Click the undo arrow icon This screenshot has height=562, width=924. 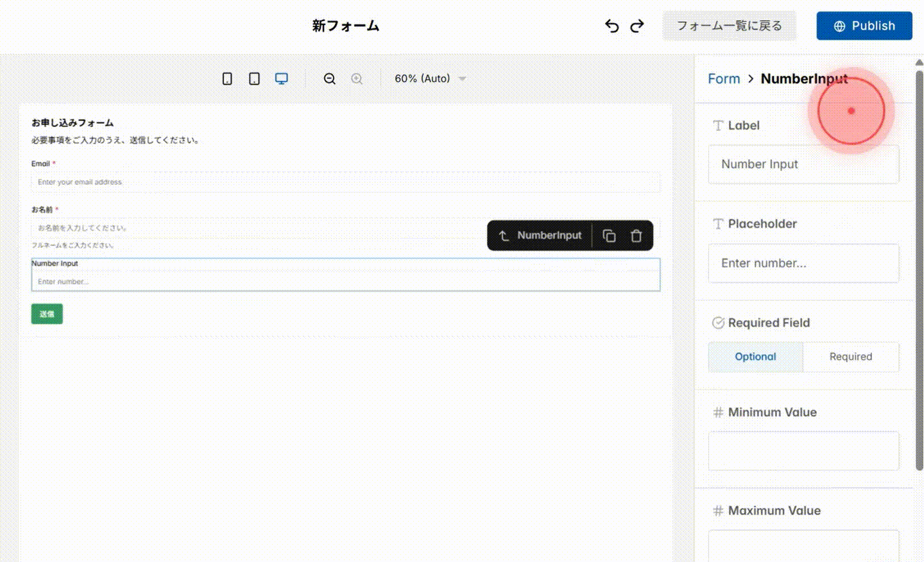(612, 26)
